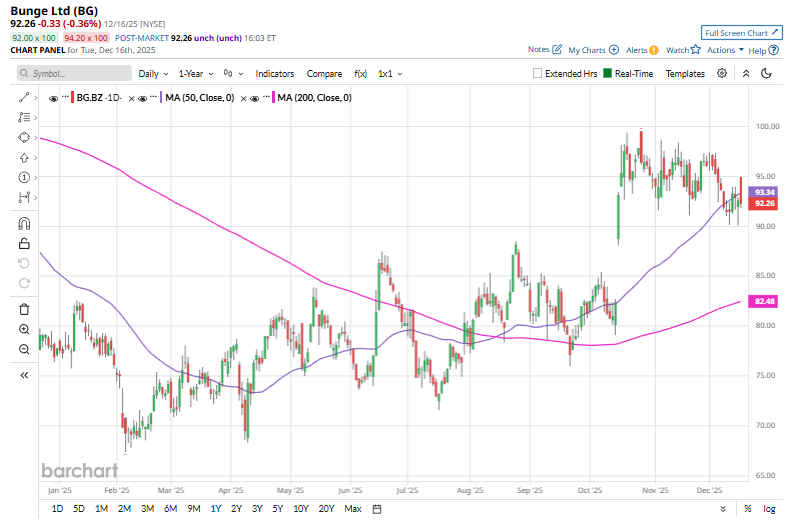This screenshot has width=787, height=523.
Task: Enable the Extended Hrs checkbox
Action: click(538, 73)
